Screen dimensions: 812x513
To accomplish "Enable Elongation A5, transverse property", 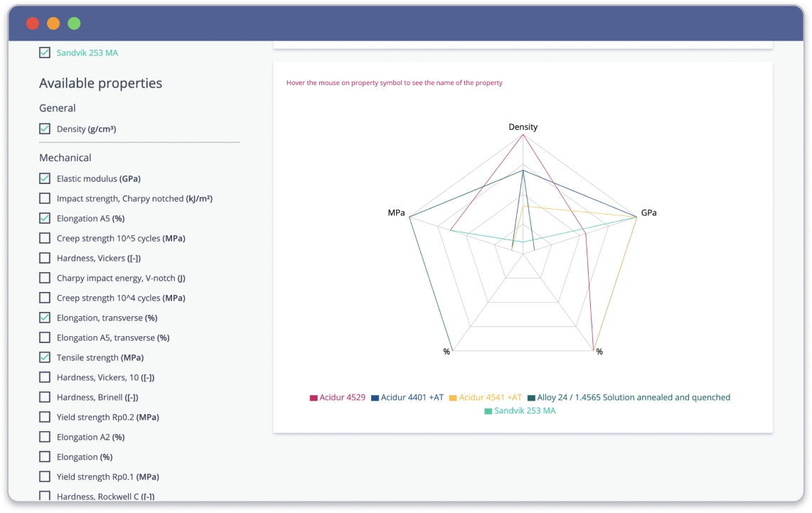I will click(x=44, y=337).
